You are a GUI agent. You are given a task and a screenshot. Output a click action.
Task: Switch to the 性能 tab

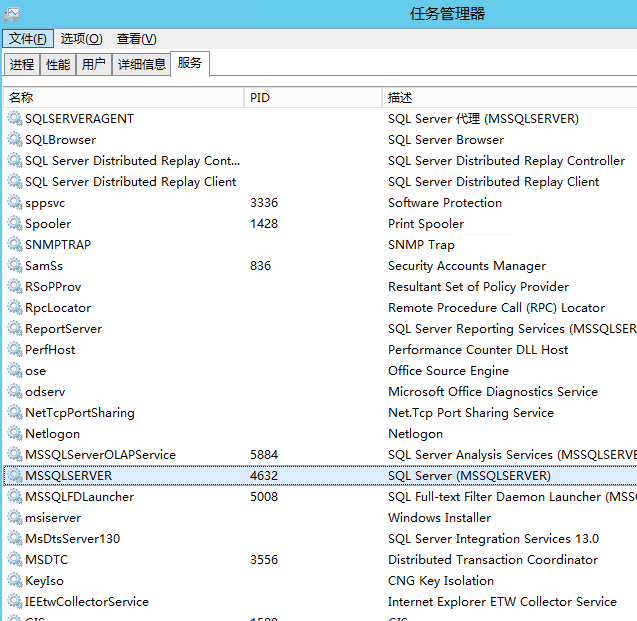point(58,64)
